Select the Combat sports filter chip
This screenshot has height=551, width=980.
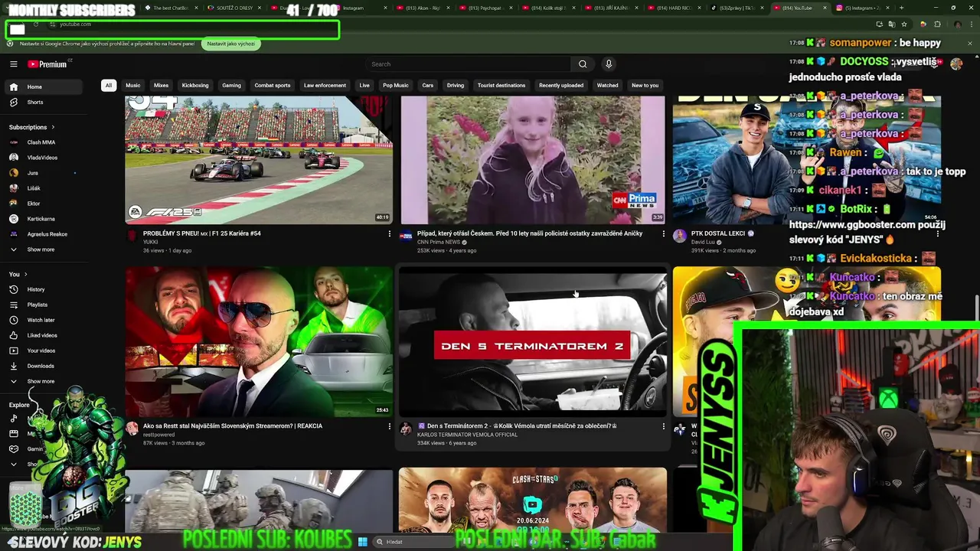[273, 86]
